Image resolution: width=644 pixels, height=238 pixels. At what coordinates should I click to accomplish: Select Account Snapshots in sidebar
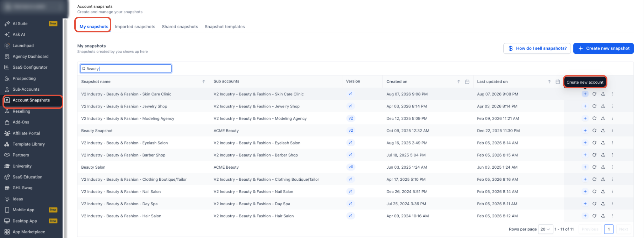pos(31,100)
